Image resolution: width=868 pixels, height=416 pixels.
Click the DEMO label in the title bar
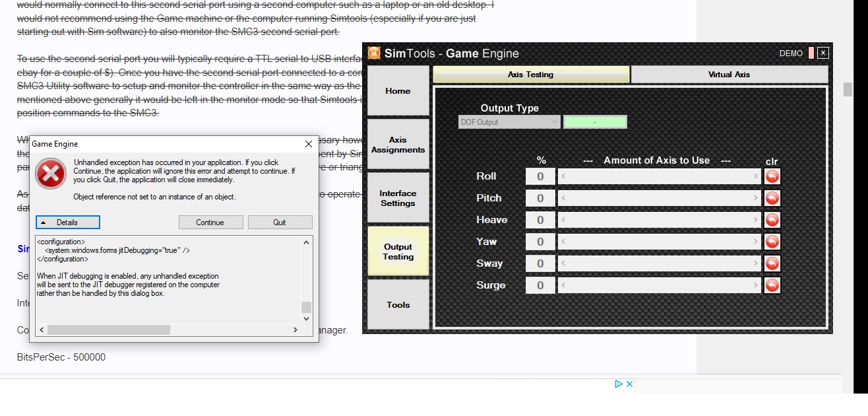pos(791,53)
